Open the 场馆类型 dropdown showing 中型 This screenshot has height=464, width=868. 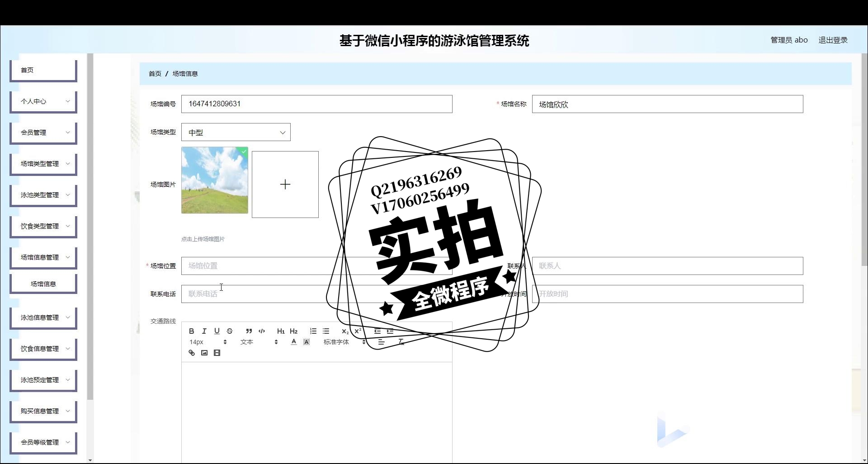coord(236,133)
